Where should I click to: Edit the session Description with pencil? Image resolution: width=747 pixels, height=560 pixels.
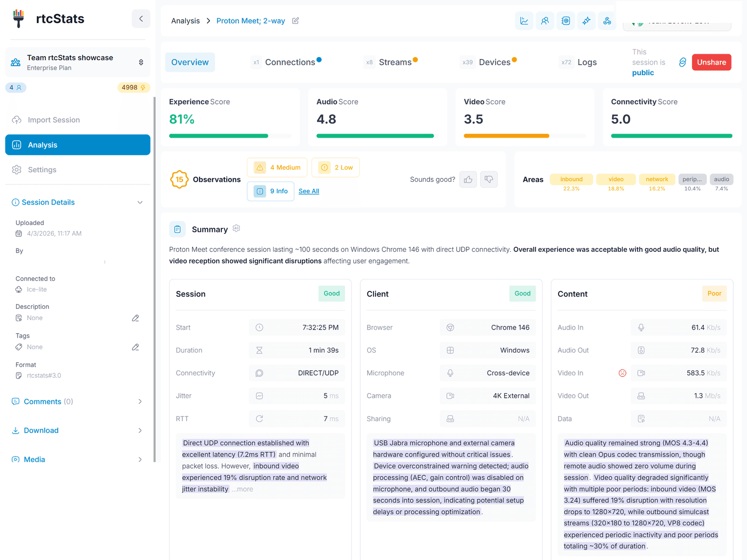click(x=136, y=318)
